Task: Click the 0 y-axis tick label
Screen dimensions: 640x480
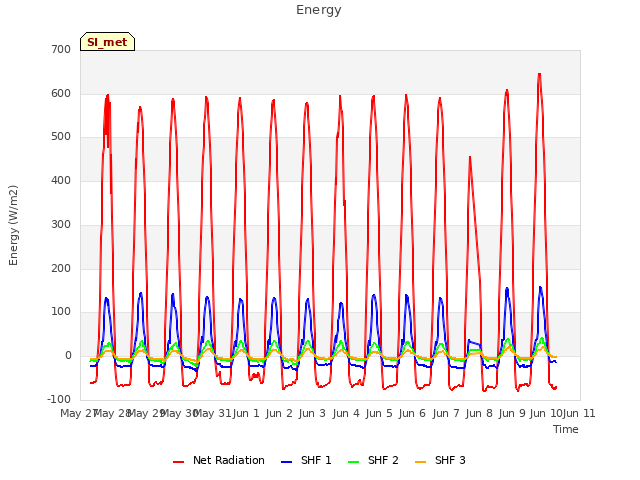Action: pyautogui.click(x=68, y=356)
